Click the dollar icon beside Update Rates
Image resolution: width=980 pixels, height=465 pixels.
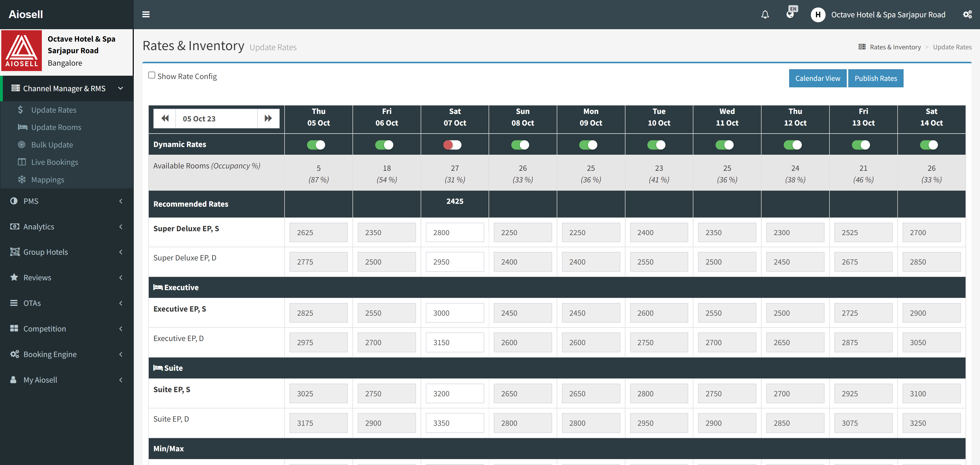21,110
